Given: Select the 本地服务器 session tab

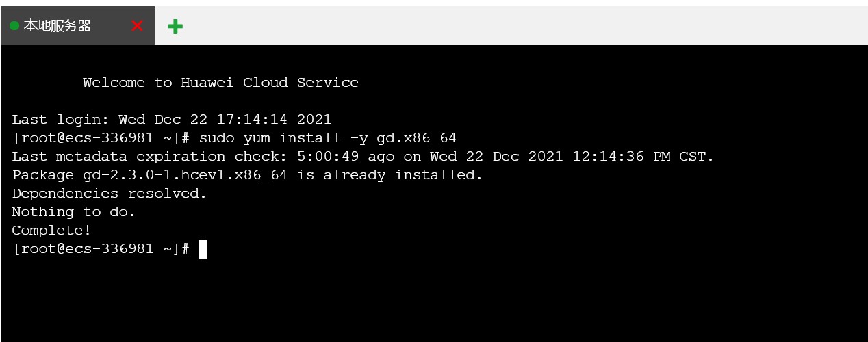Looking at the screenshot, I should pyautogui.click(x=78, y=26).
